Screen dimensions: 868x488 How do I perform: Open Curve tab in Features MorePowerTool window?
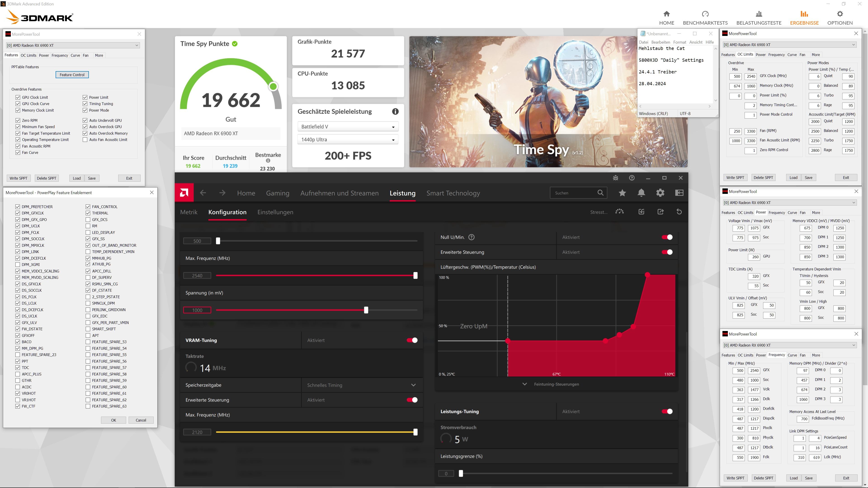click(x=75, y=55)
